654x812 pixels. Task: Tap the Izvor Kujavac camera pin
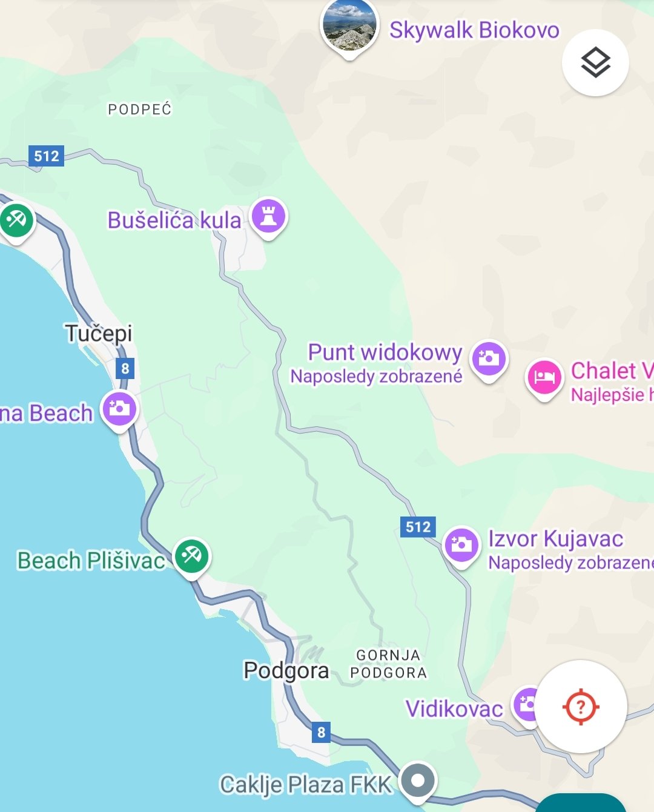click(x=461, y=546)
